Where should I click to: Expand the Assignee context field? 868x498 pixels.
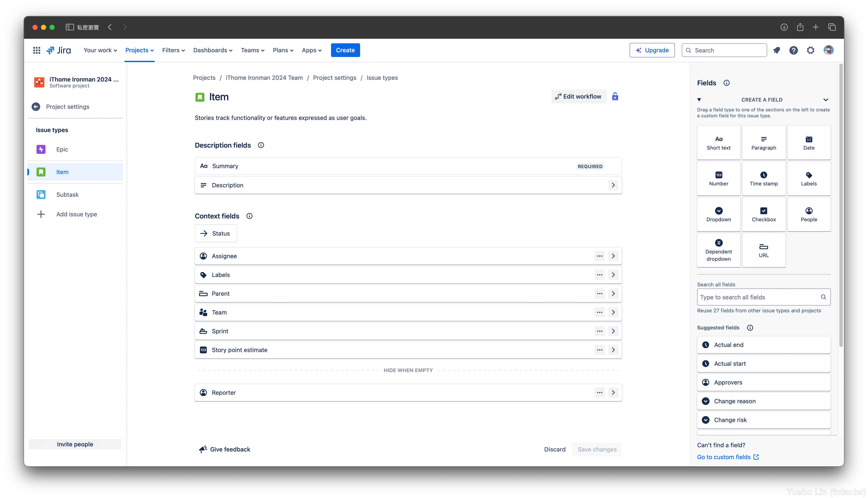click(x=613, y=256)
